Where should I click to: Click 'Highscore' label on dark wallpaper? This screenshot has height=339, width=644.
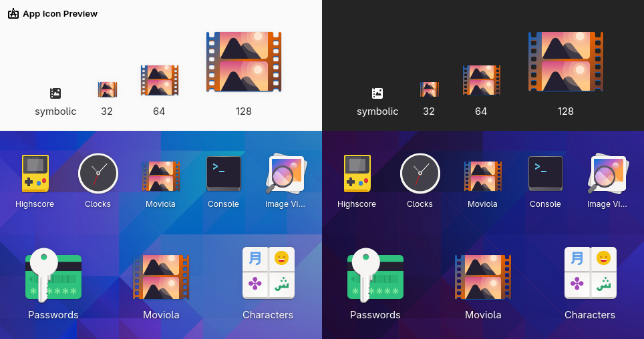click(357, 204)
